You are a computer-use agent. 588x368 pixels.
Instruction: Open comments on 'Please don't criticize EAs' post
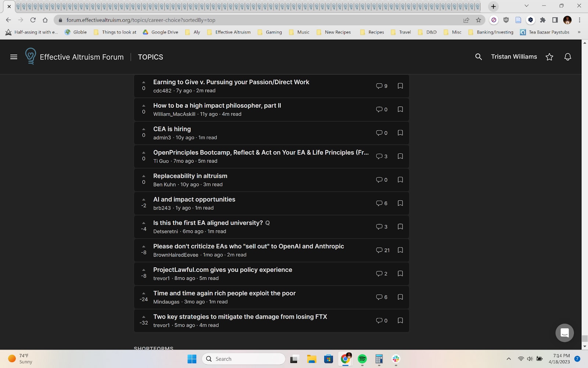pos(382,250)
